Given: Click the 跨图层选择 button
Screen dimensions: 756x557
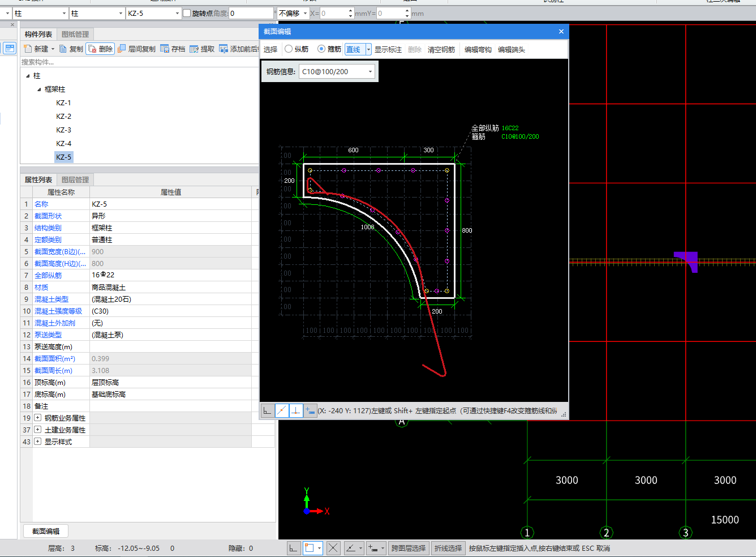Looking at the screenshot, I should 409,548.
